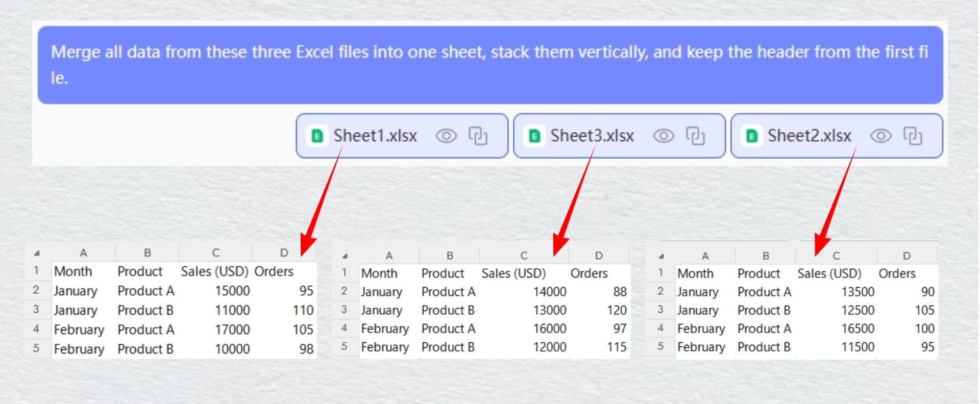Click select-all corner of the right spreadsheet
Image resolution: width=980 pixels, height=404 pixels.
(661, 256)
